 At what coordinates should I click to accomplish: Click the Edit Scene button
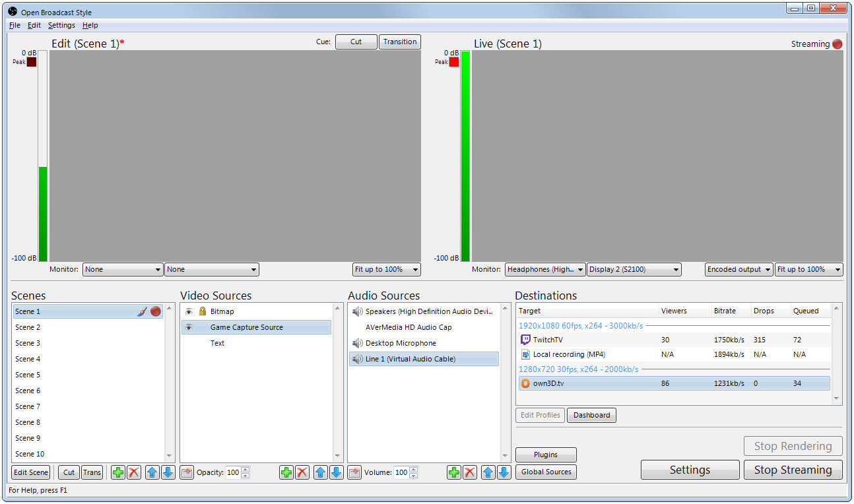31,472
